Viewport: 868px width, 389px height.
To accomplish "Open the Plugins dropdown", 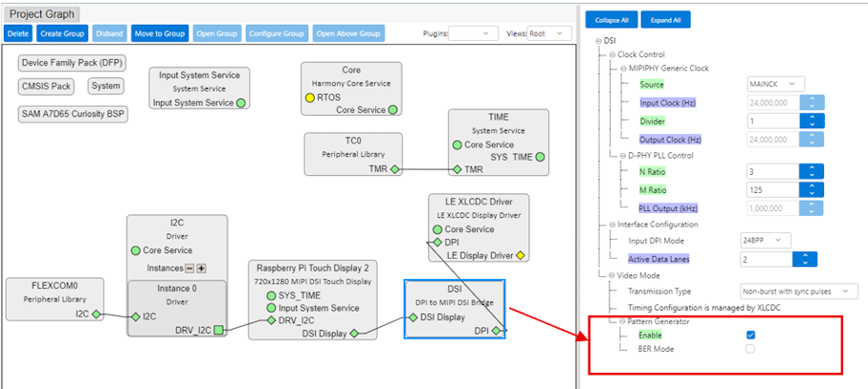I will tap(473, 33).
